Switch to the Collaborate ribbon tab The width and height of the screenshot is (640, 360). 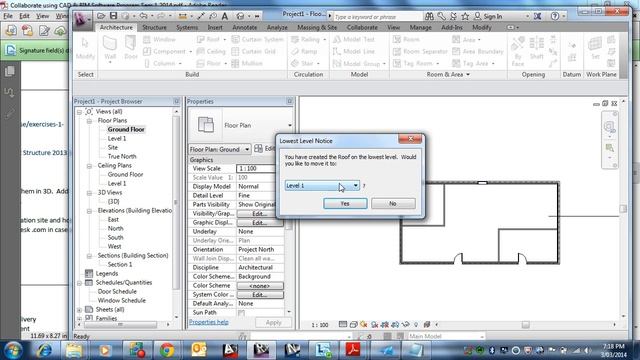[x=362, y=27]
